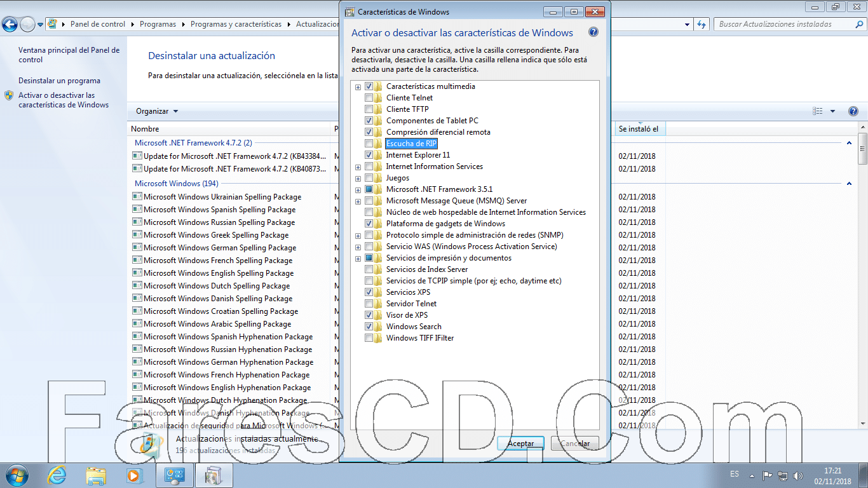This screenshot has height=488, width=868.
Task: Enable the Cliente TFTP checkbox
Action: (x=369, y=109)
